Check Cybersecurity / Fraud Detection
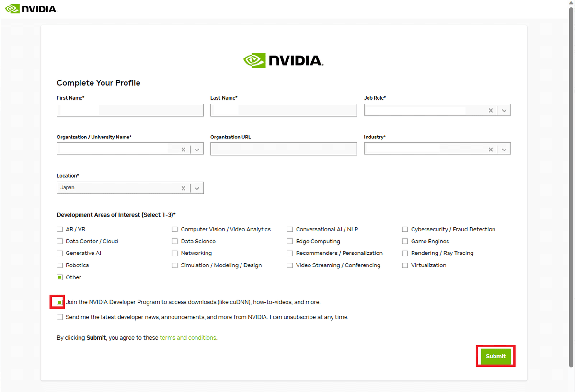The image size is (575, 392). (x=405, y=230)
